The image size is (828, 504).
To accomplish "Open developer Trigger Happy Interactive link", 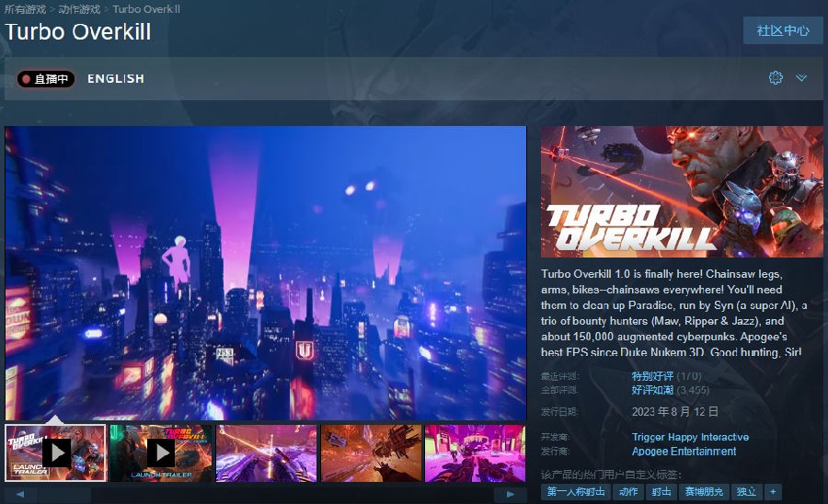I will [x=690, y=437].
